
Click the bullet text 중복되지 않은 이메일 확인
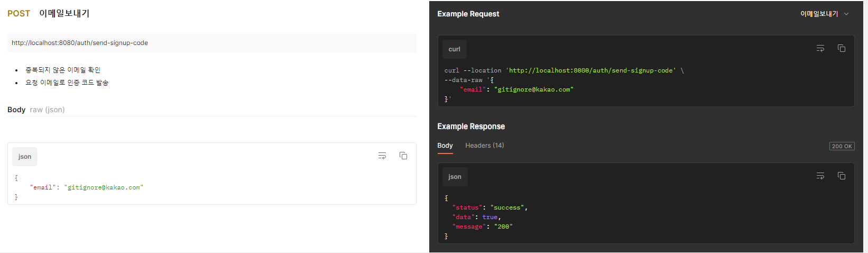click(63, 70)
